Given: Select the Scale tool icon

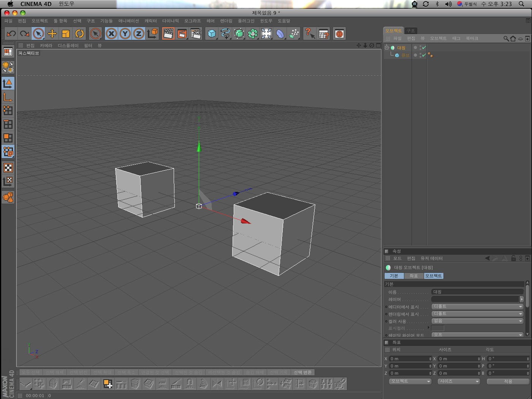Looking at the screenshot, I should pyautogui.click(x=66, y=34).
